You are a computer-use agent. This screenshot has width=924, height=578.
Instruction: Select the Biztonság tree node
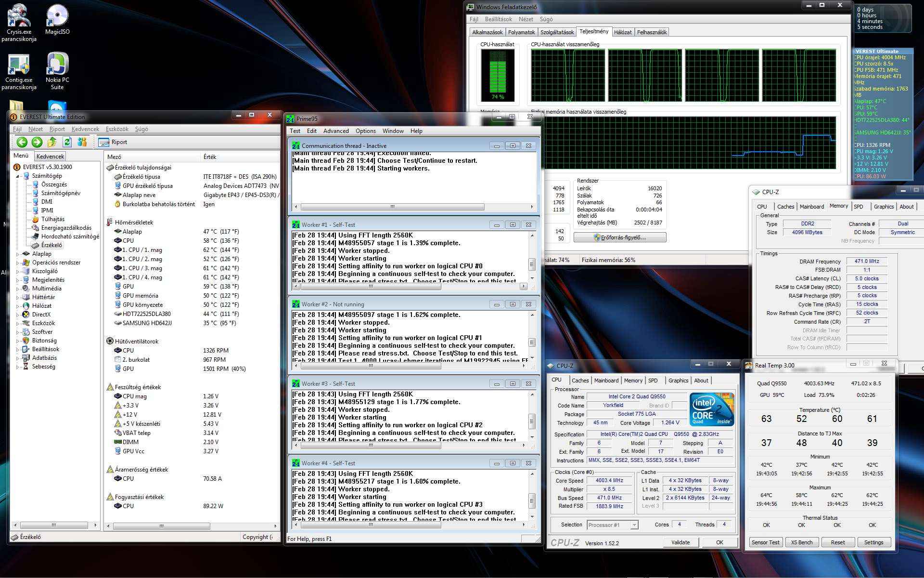44,341
